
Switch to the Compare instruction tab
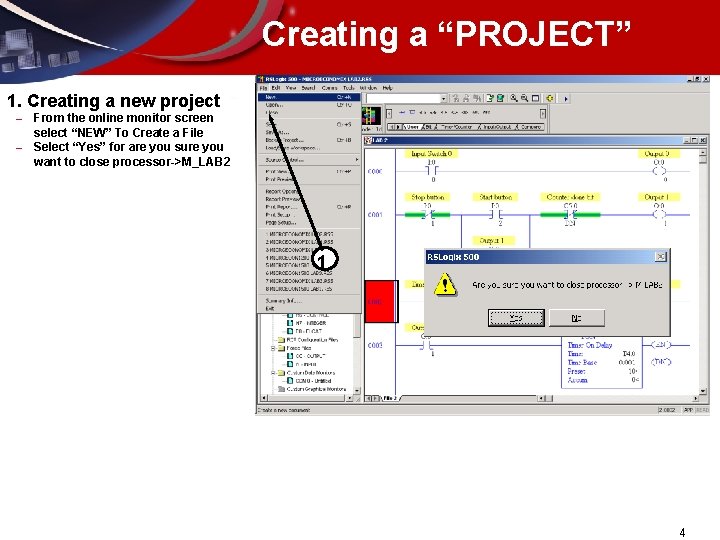tap(530, 127)
